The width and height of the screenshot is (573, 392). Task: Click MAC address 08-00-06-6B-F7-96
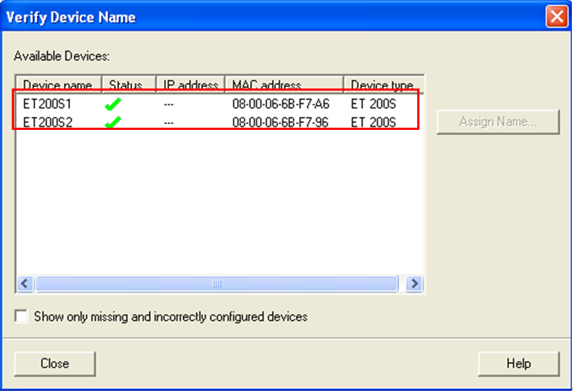[280, 122]
